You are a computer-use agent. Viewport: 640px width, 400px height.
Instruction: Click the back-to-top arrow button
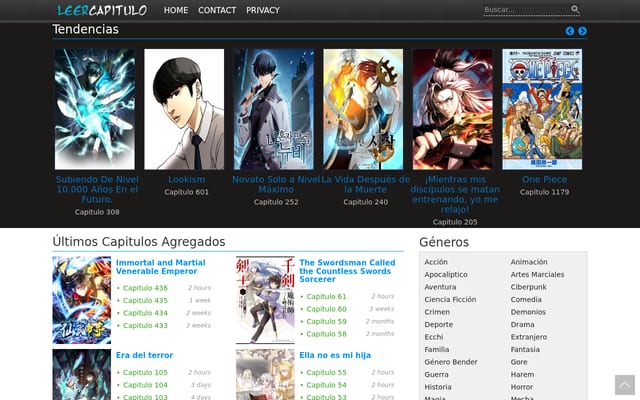tap(624, 384)
